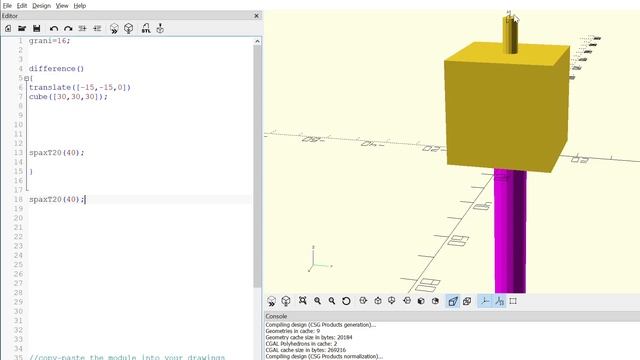Click the 'difference()' code line
Image resolution: width=640 pixels, height=360 pixels.
click(x=56, y=69)
